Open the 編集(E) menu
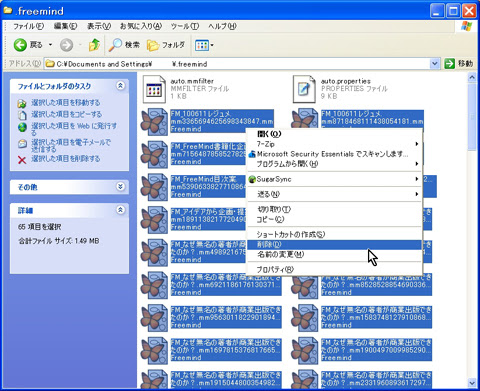Screen dimensions: 480x391 pyautogui.click(x=66, y=26)
